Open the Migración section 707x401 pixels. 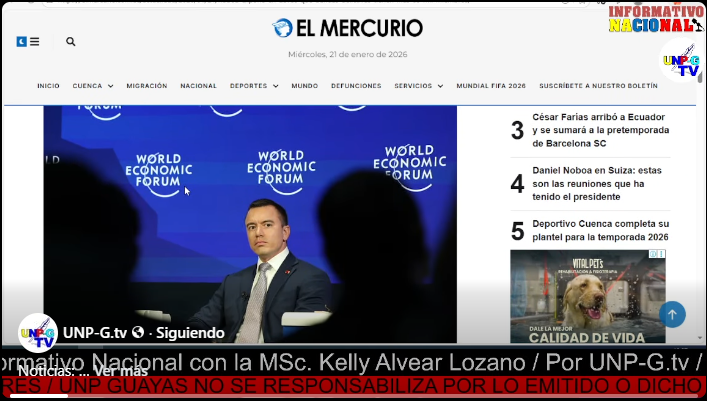[147, 86]
